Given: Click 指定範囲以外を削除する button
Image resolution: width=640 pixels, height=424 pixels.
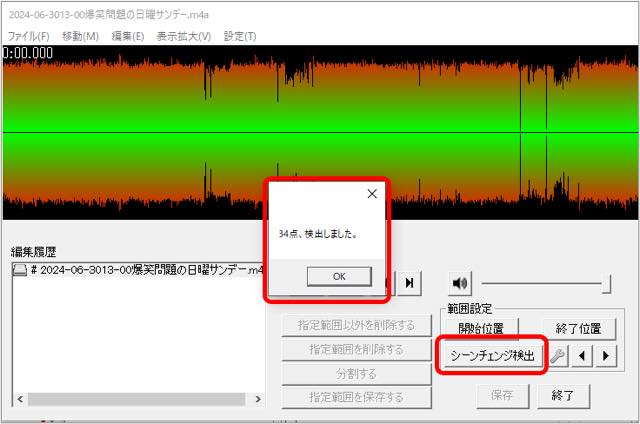Looking at the screenshot, I should point(356,325).
